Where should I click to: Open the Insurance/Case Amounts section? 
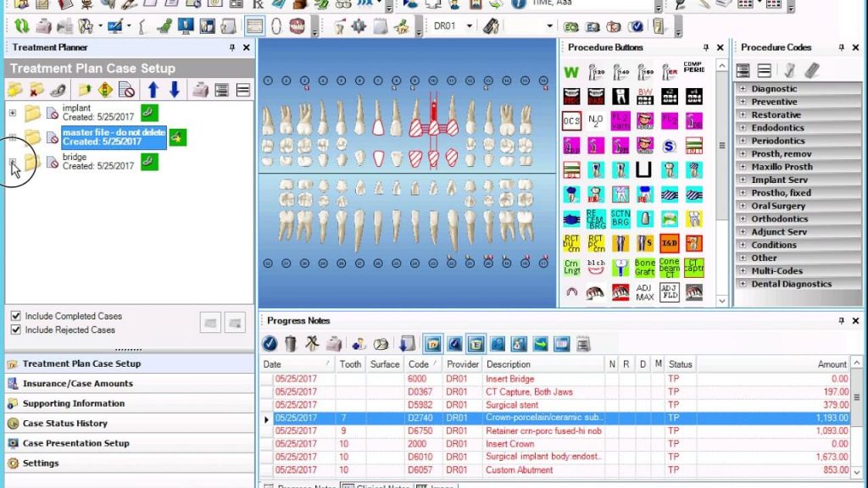[x=77, y=383]
